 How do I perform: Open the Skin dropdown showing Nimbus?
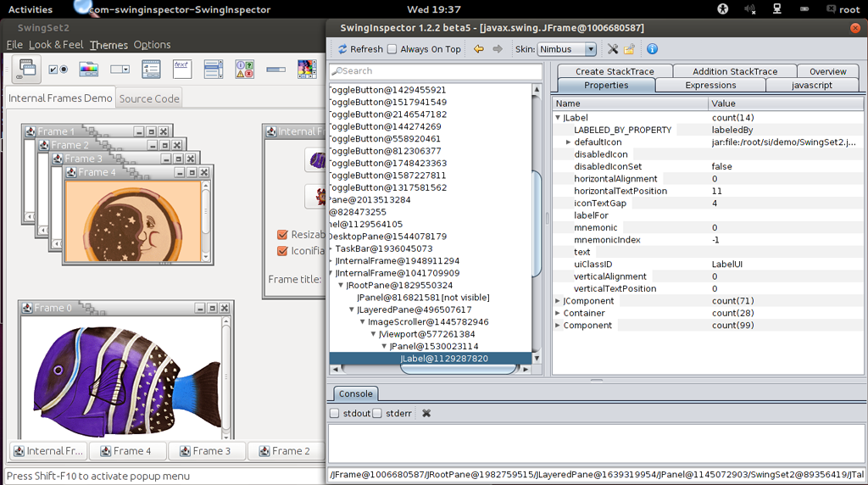pyautogui.click(x=566, y=49)
